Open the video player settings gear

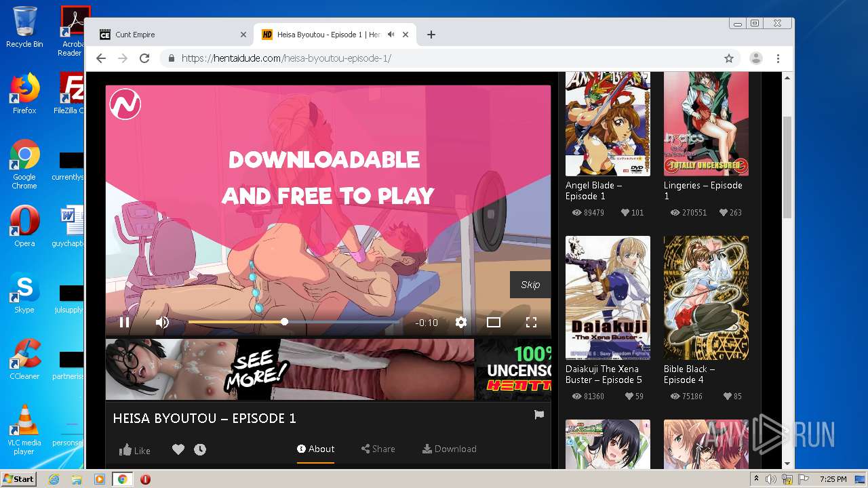[461, 323]
